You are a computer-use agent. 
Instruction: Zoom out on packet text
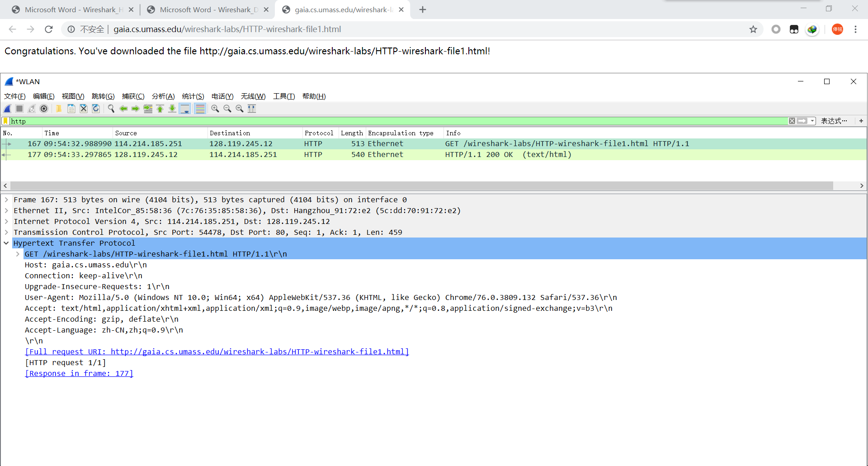pos(227,109)
